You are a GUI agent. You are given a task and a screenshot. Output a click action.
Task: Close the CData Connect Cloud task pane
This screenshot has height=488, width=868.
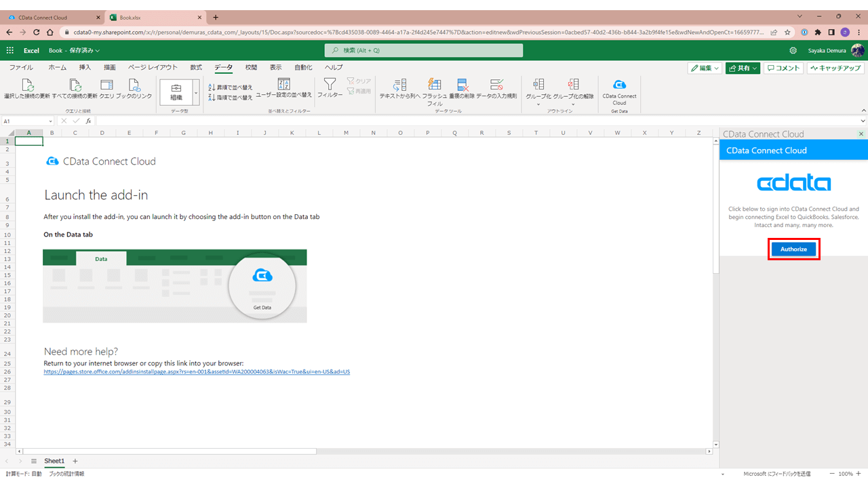(861, 134)
